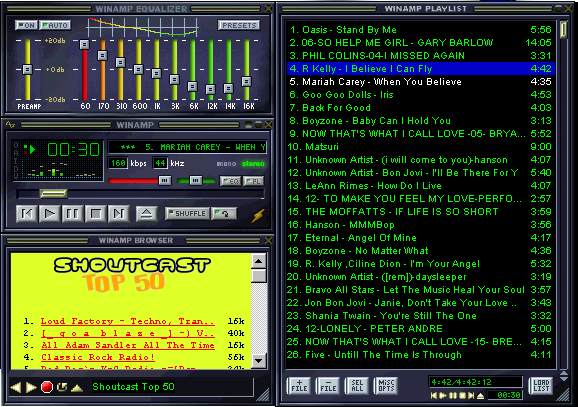Open the SEL ALL selection menu
This screenshot has width=578, height=407.
[356, 386]
